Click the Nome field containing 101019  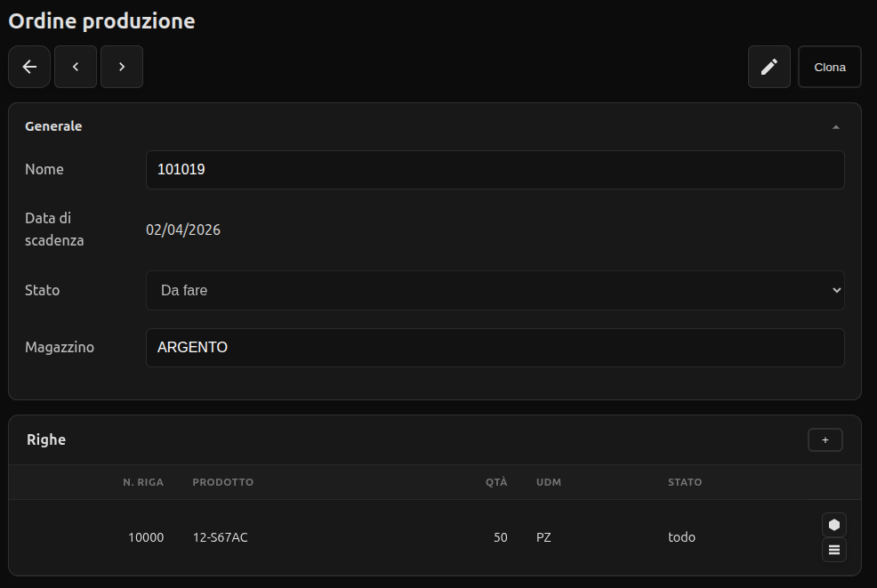(x=495, y=170)
